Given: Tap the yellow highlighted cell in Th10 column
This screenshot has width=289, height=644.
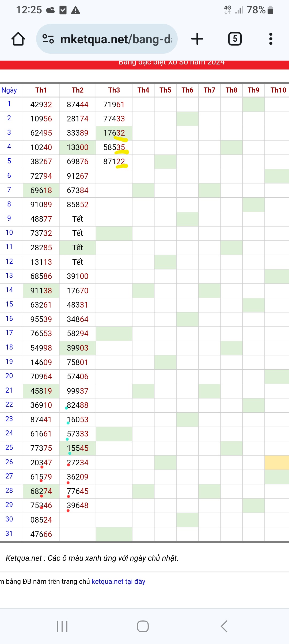Looking at the screenshot, I should [277, 463].
